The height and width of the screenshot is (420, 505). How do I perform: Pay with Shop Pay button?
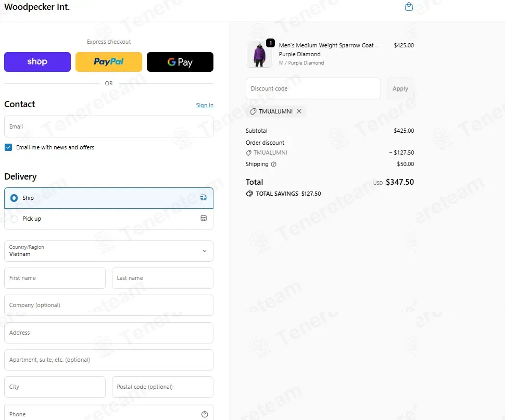coord(37,62)
